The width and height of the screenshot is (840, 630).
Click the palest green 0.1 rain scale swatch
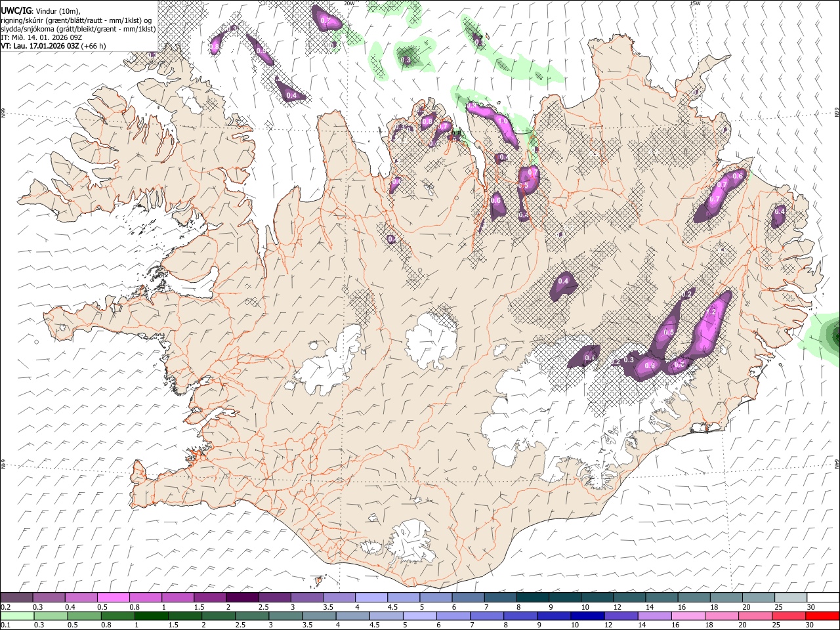(x=17, y=616)
